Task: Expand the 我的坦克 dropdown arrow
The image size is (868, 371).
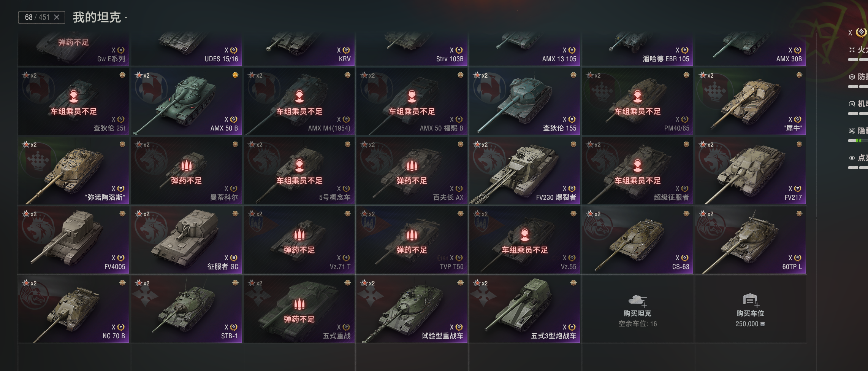Action: coord(126,18)
